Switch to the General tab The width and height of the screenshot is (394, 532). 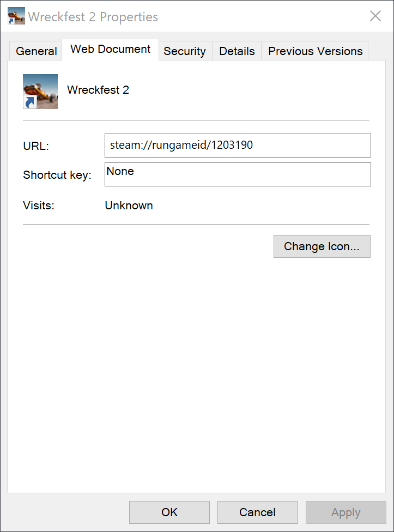point(37,51)
